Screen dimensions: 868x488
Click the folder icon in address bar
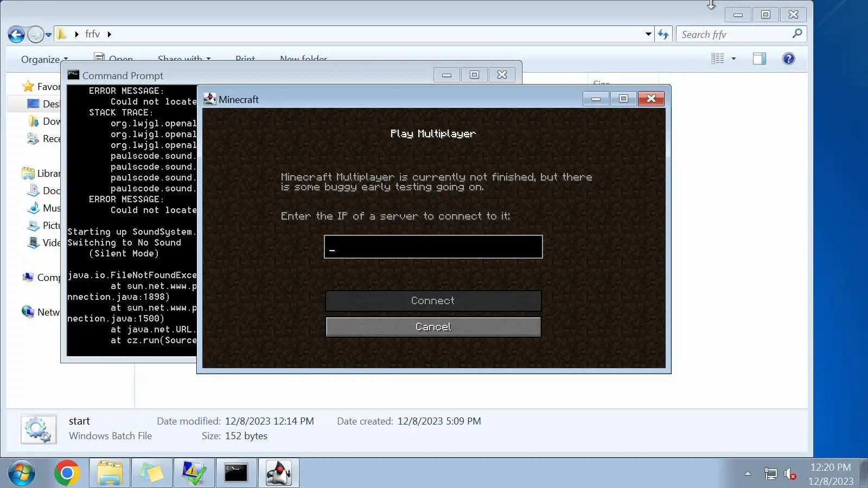tap(62, 34)
